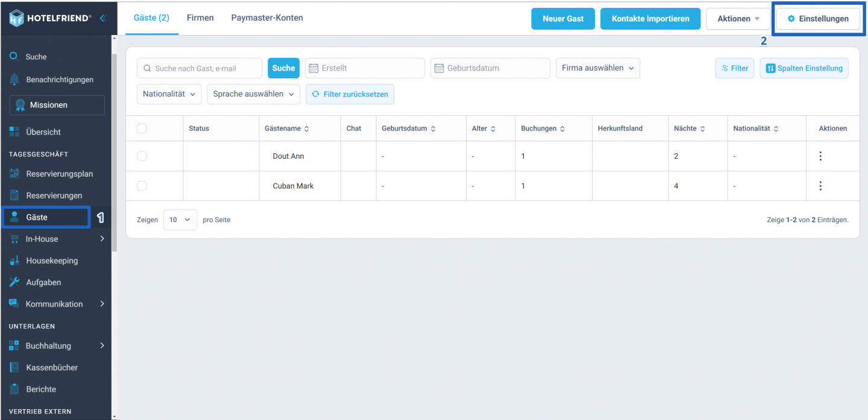Open Kassenbücher book icon
868x420 pixels.
pyautogui.click(x=14, y=367)
